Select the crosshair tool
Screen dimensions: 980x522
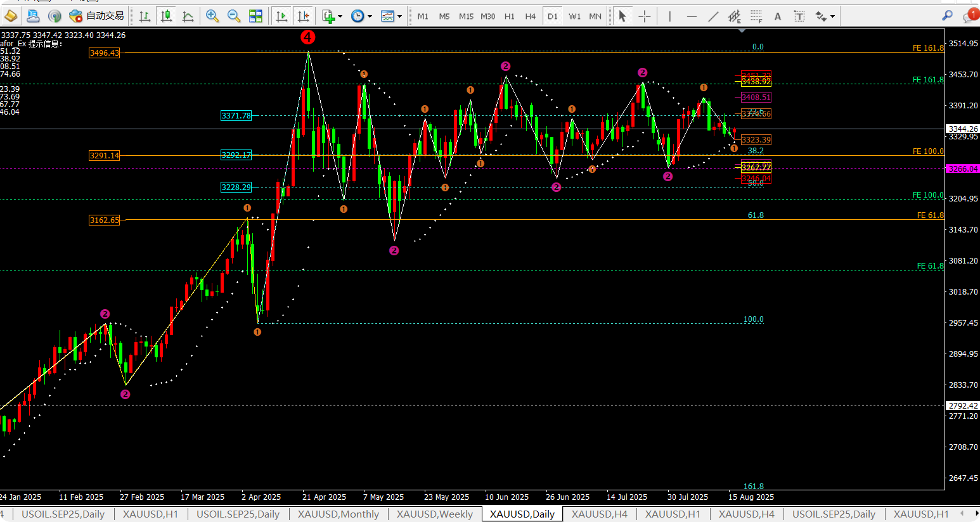[x=645, y=16]
